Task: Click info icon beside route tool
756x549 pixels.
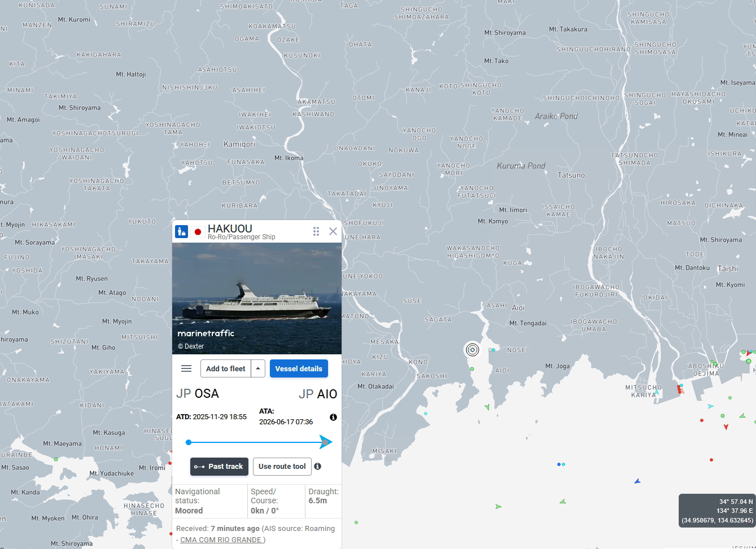Action: 318,467
